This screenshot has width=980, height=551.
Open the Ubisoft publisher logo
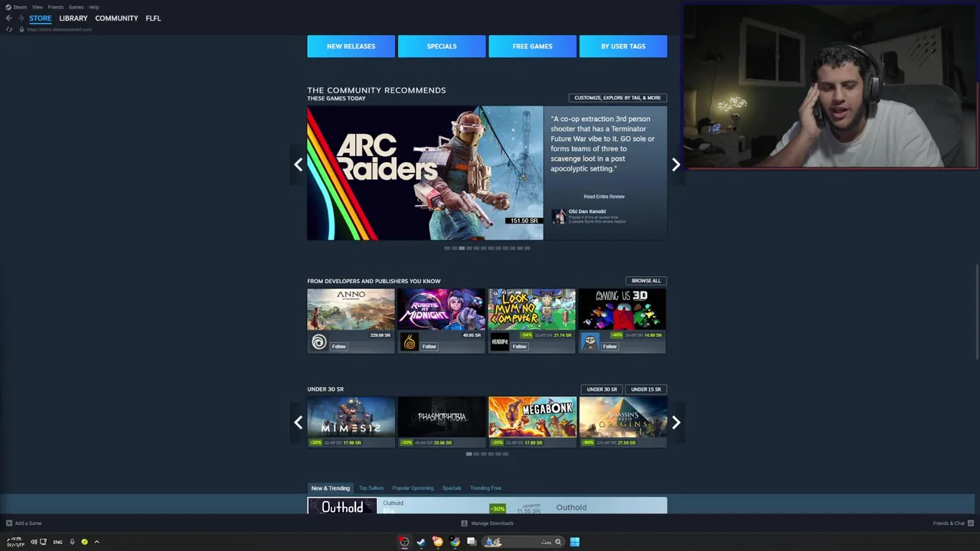(319, 343)
